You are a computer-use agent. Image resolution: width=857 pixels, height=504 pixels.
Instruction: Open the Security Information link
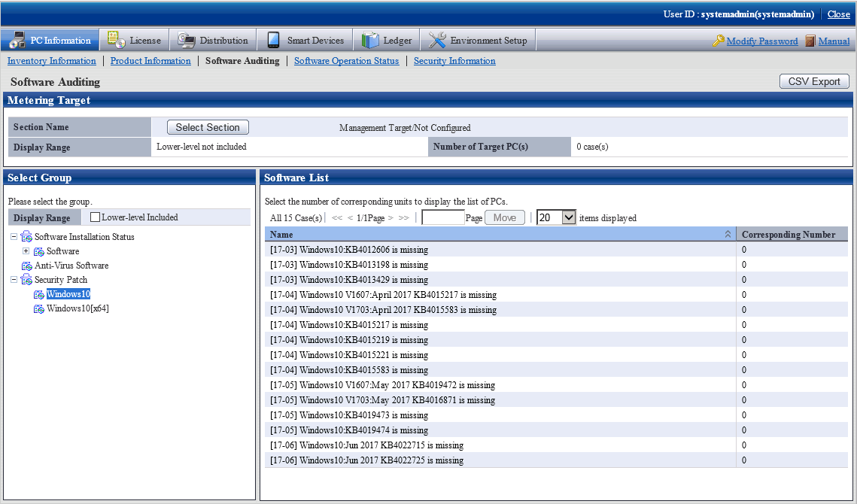click(x=454, y=61)
